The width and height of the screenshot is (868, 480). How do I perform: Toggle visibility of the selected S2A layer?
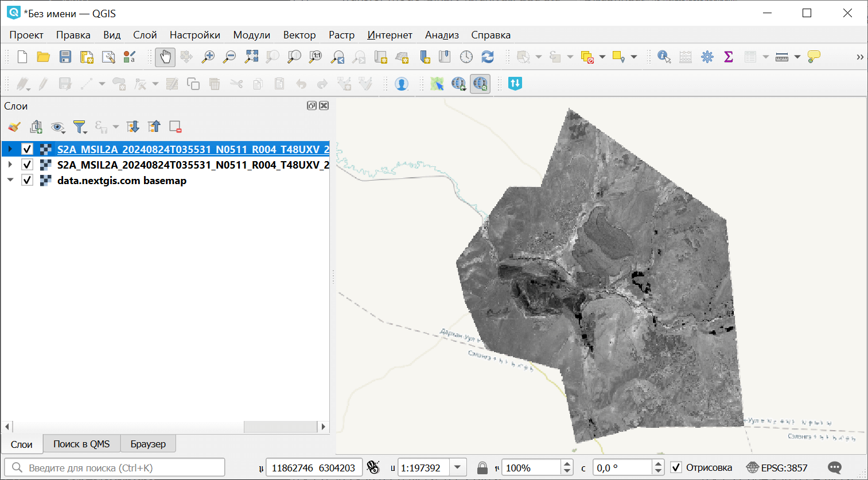(x=27, y=149)
